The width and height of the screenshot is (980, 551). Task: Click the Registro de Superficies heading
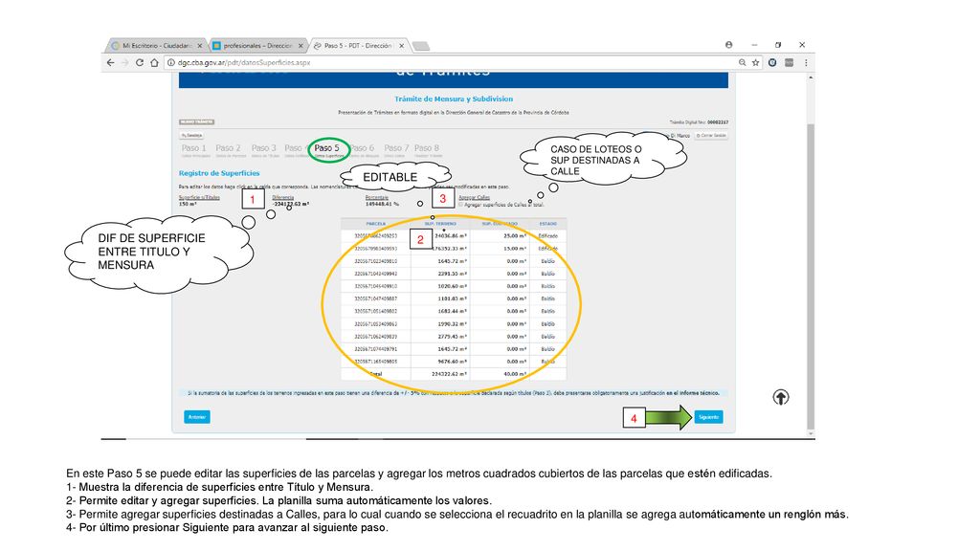[219, 173]
